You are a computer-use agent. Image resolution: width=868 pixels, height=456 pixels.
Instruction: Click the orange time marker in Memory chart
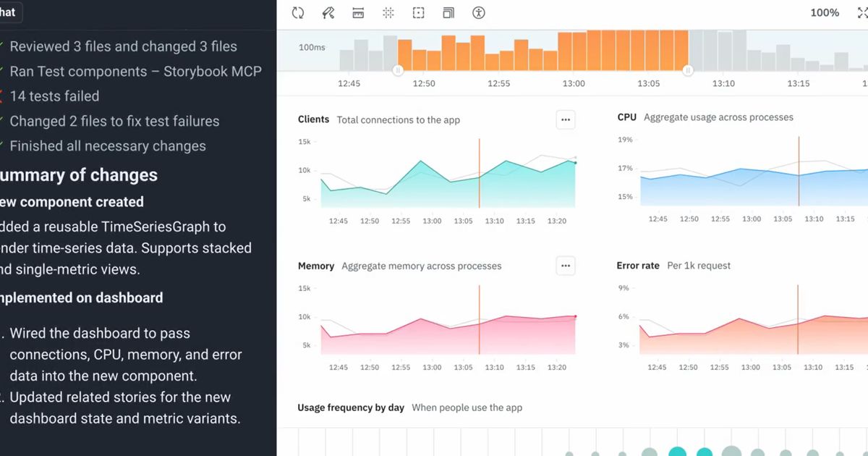click(x=479, y=319)
